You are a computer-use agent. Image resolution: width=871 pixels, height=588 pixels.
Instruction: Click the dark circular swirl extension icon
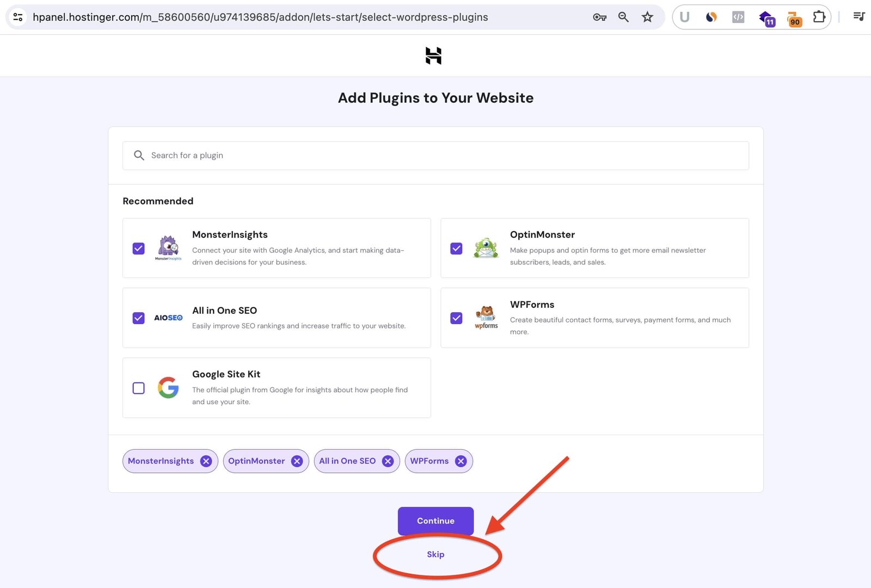[711, 17]
